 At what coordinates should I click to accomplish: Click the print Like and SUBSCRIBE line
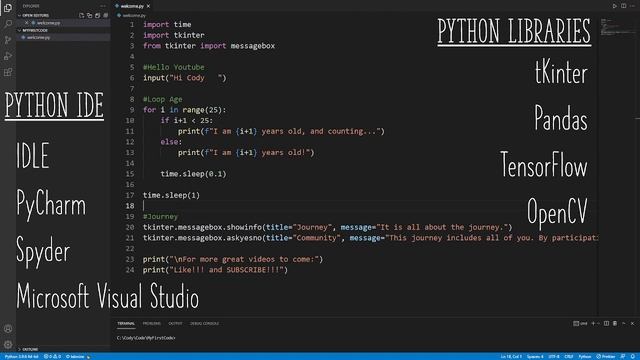216,270
